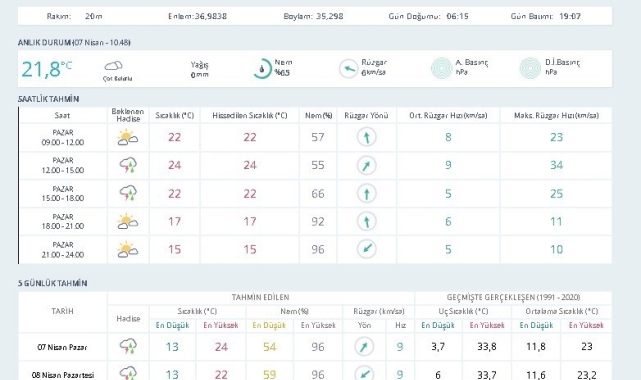Screen dimensions: 641x380
Task: Click thunderstorm icon for 12.00 - 15.00
Action: [128, 165]
